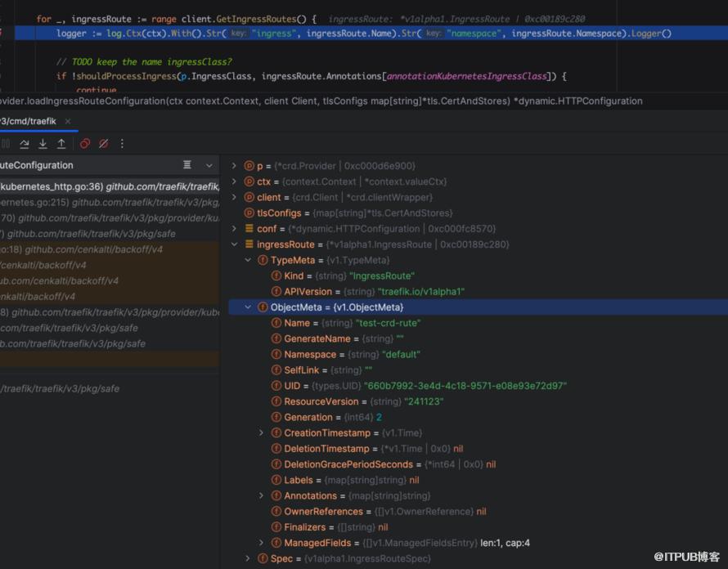Click the parameter icon beside client
The image size is (728, 569).
click(x=249, y=197)
